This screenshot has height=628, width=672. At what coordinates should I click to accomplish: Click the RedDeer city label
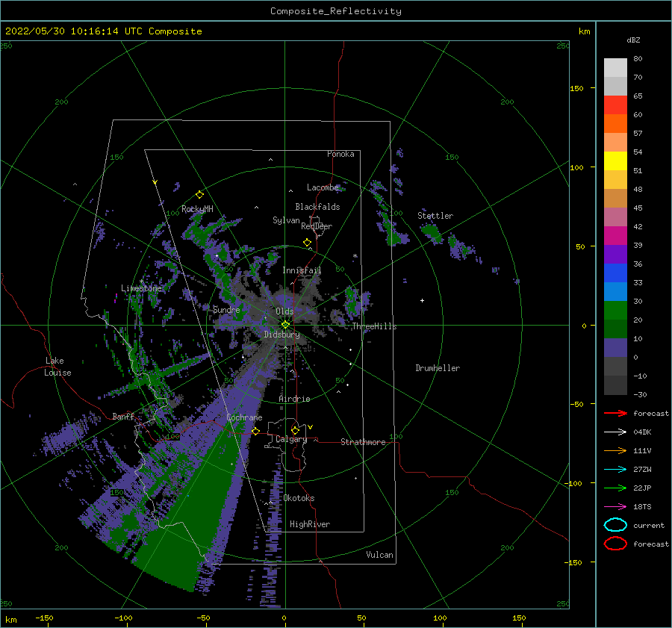pyautogui.click(x=317, y=226)
